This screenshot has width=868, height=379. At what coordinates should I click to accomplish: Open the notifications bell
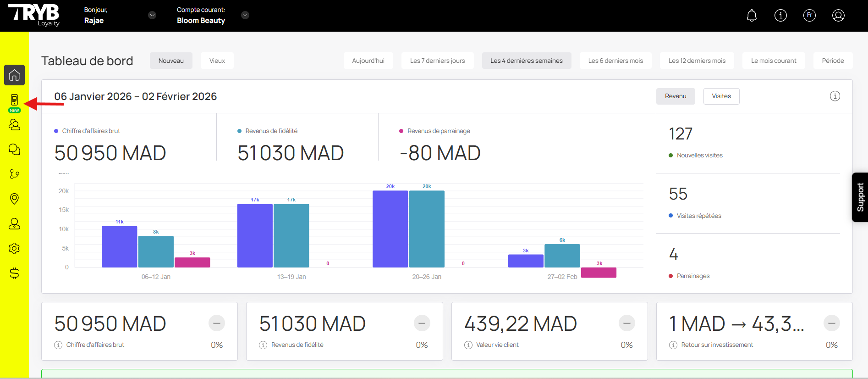[x=752, y=16]
